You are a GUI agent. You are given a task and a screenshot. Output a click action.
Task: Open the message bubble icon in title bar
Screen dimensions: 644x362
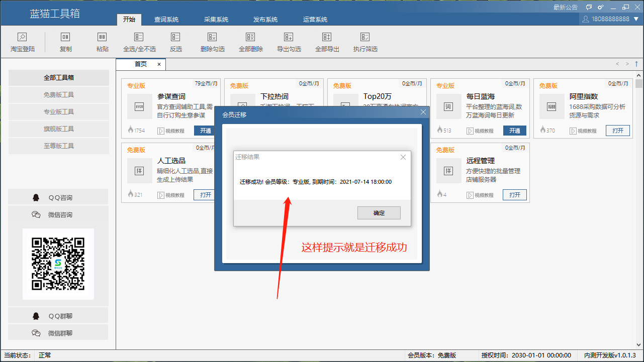point(589,7)
